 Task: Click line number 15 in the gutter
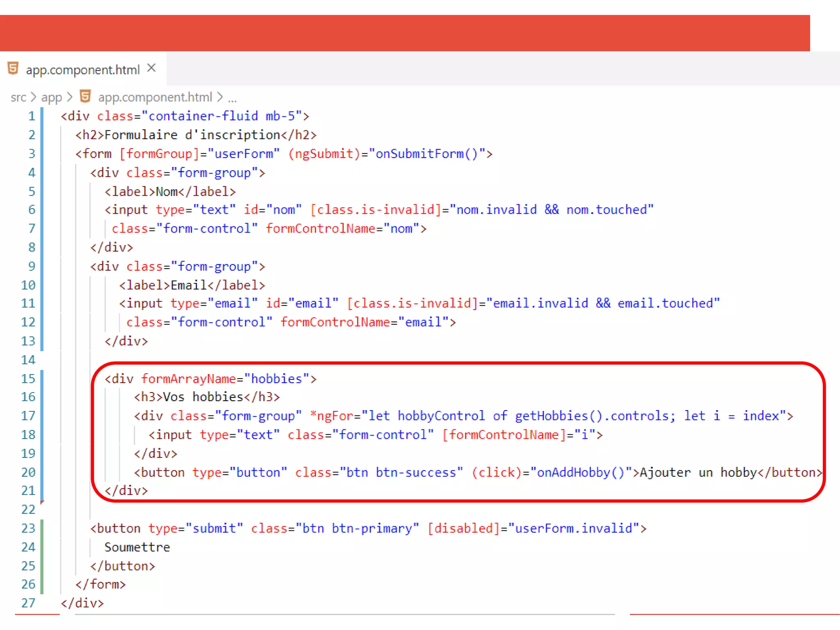tap(28, 379)
